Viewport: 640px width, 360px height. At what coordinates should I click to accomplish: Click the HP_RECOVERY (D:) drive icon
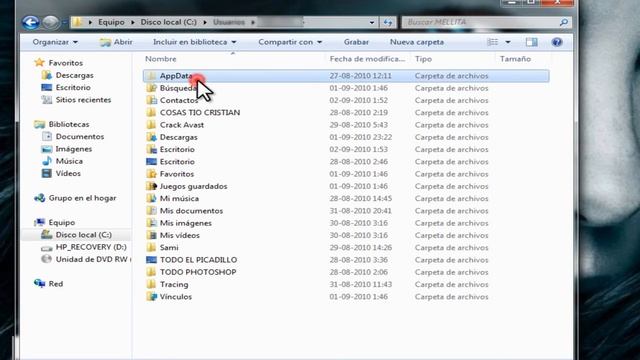pos(47,247)
